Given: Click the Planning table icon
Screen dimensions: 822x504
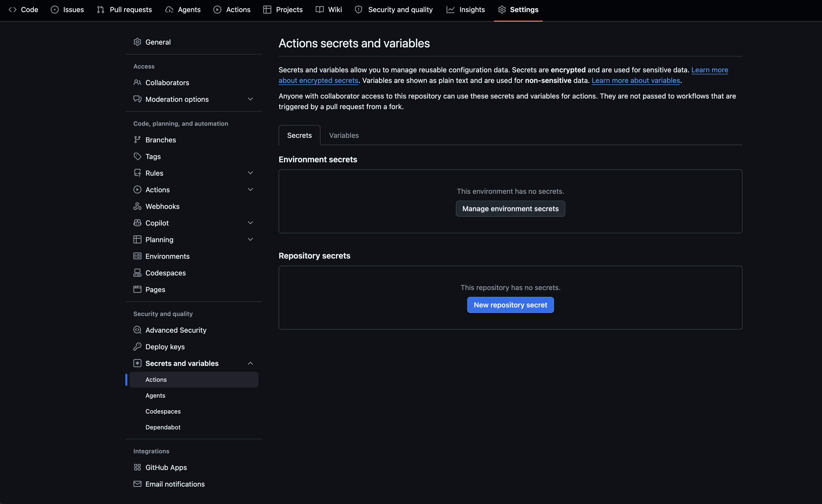Looking at the screenshot, I should tap(137, 240).
